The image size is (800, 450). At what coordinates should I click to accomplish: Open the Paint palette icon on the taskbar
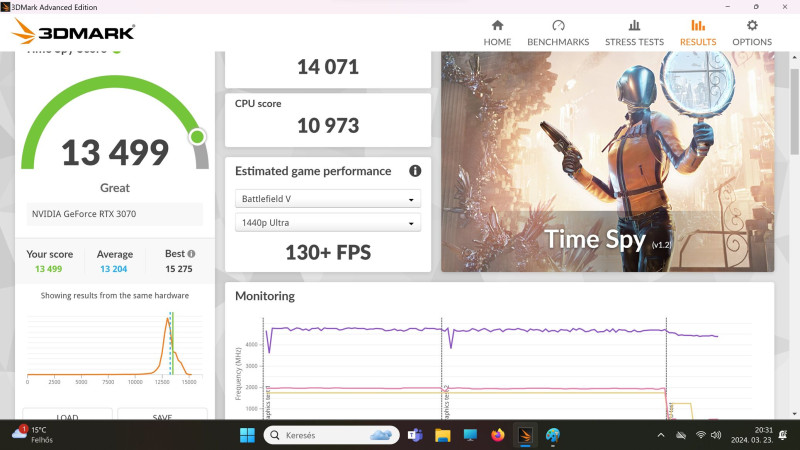[553, 435]
